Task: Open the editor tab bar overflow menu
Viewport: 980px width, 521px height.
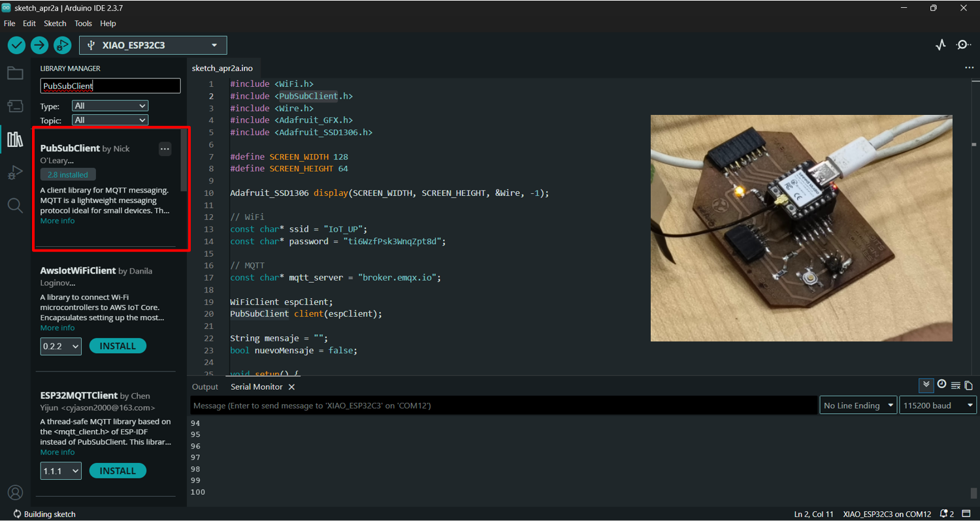Action: (969, 68)
